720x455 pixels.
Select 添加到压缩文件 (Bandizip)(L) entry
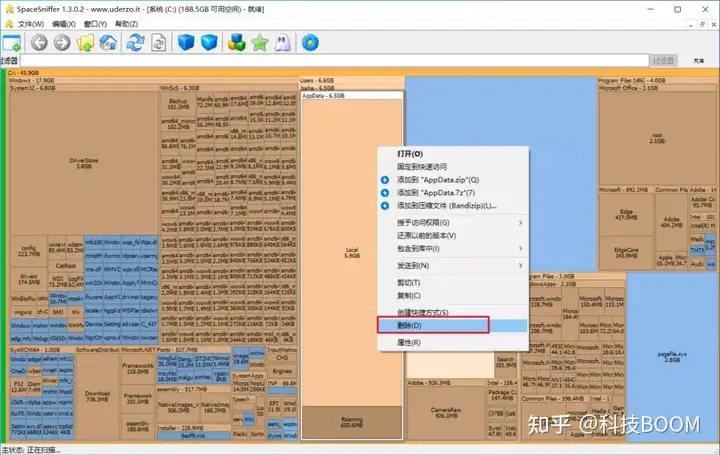(x=453, y=206)
